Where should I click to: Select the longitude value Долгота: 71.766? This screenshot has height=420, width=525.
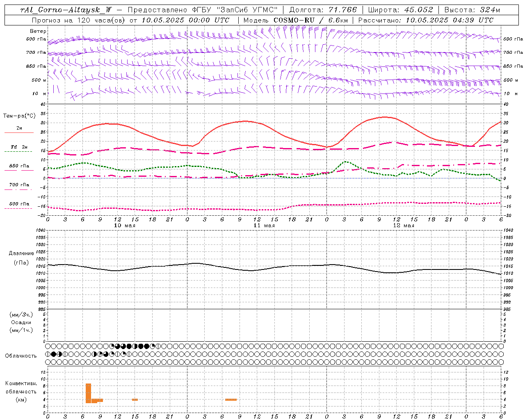pyautogui.click(x=323, y=10)
